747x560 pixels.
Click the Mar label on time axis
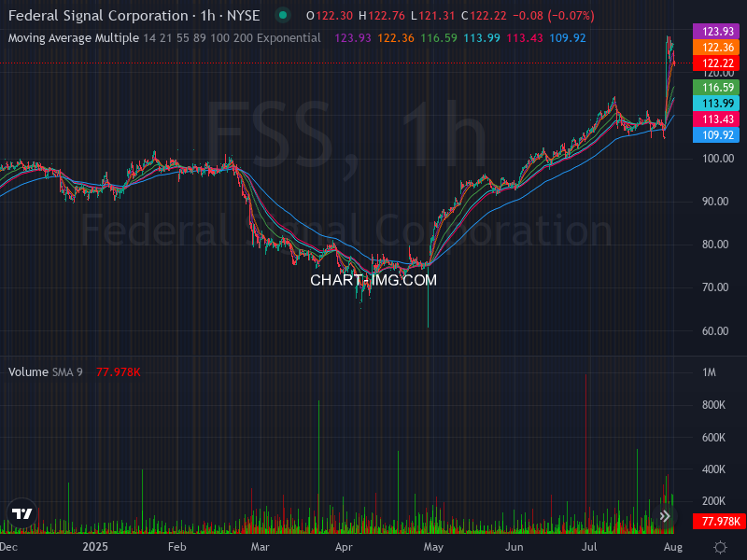pos(260,547)
